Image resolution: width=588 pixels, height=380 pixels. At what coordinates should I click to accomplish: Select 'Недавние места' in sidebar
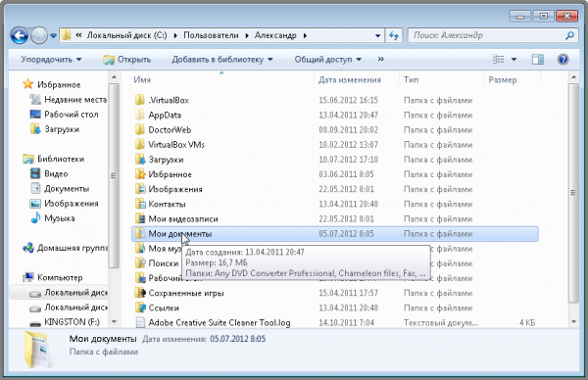(x=75, y=99)
